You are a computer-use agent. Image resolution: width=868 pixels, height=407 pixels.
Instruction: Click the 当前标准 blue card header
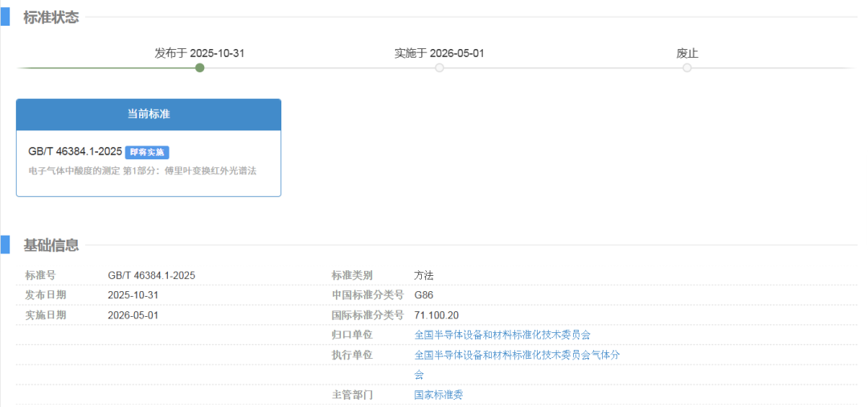[x=149, y=114]
